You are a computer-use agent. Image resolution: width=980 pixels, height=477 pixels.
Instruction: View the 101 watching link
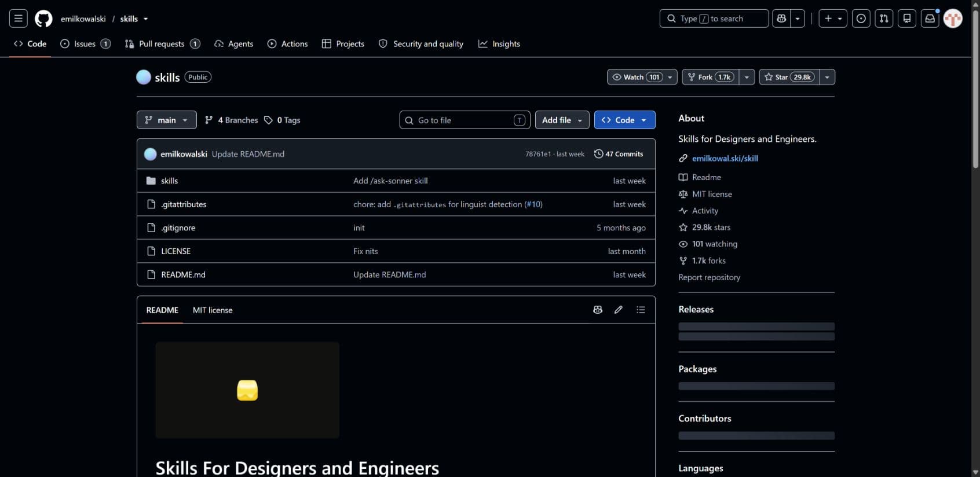point(715,244)
